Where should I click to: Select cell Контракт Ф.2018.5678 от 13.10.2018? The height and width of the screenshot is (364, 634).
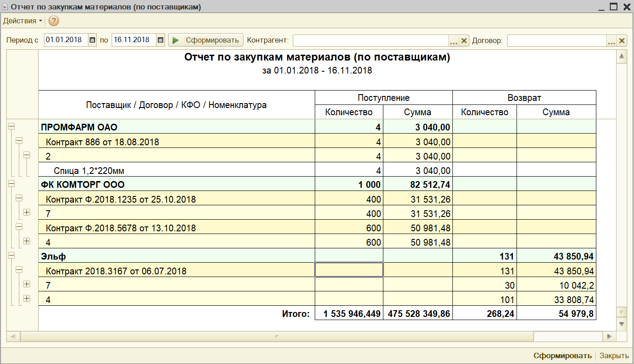pos(177,228)
